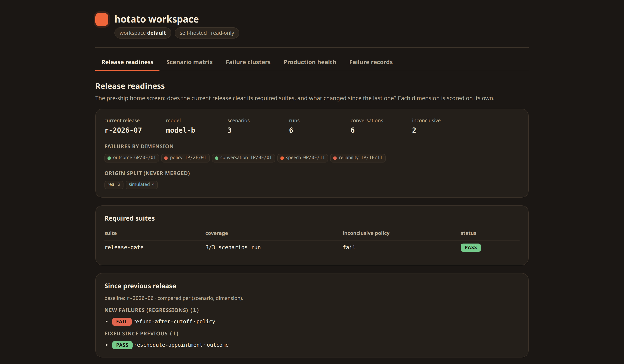Select the outcome 6P/0F/0I chip
This screenshot has width=624, height=364.
(132, 158)
